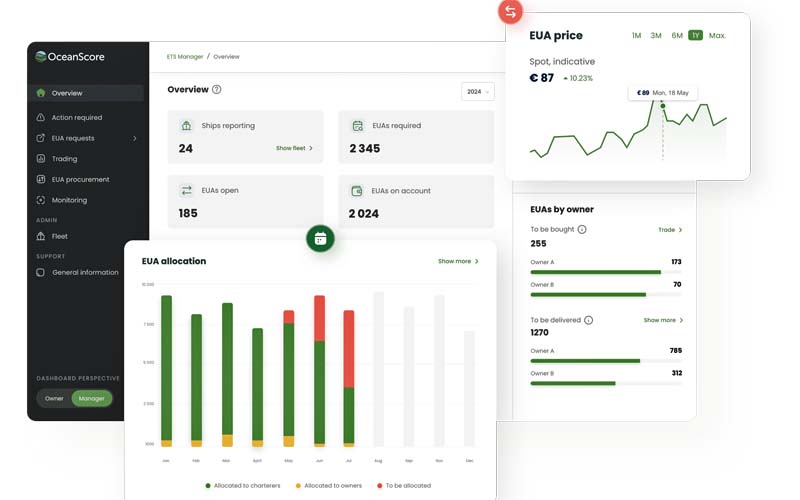Expand the EUA requests submenu
Viewport: 800px width, 500px height.
click(x=134, y=138)
